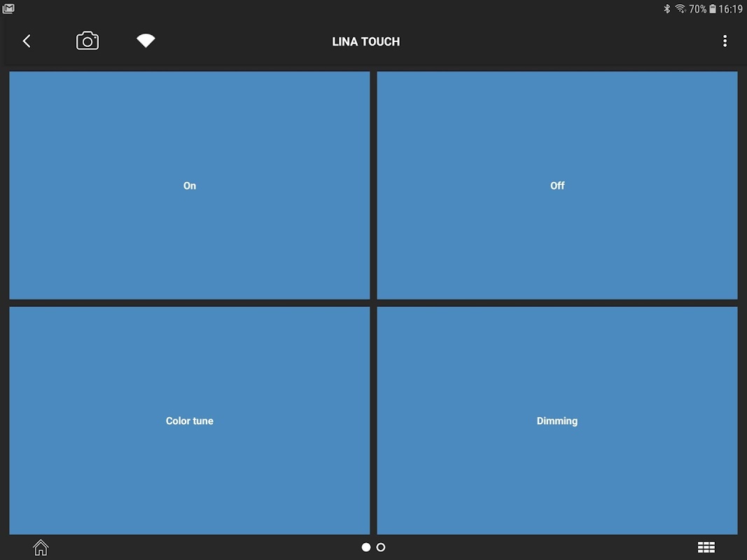
Task: Tap the 70% battery indicator
Action: pos(702,9)
